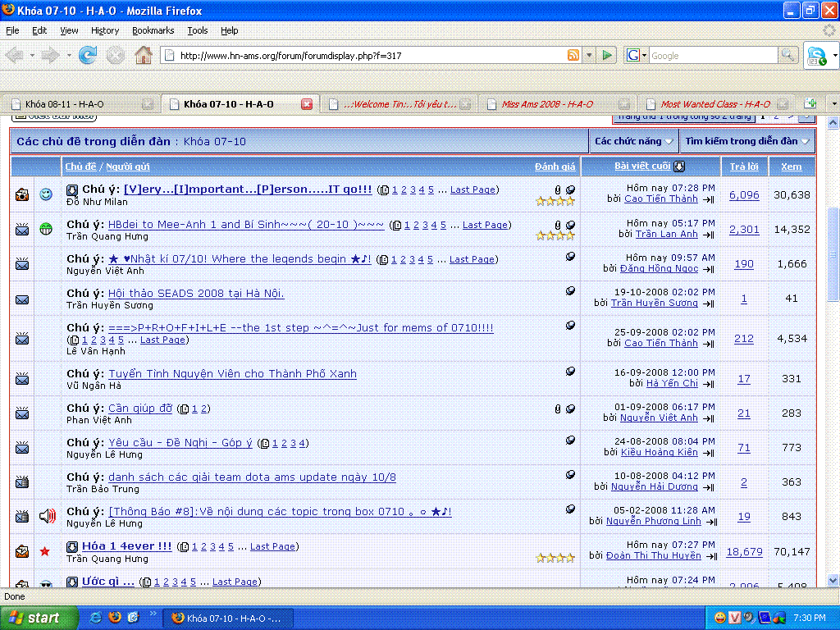
Task: Open the History menu
Action: click(105, 30)
